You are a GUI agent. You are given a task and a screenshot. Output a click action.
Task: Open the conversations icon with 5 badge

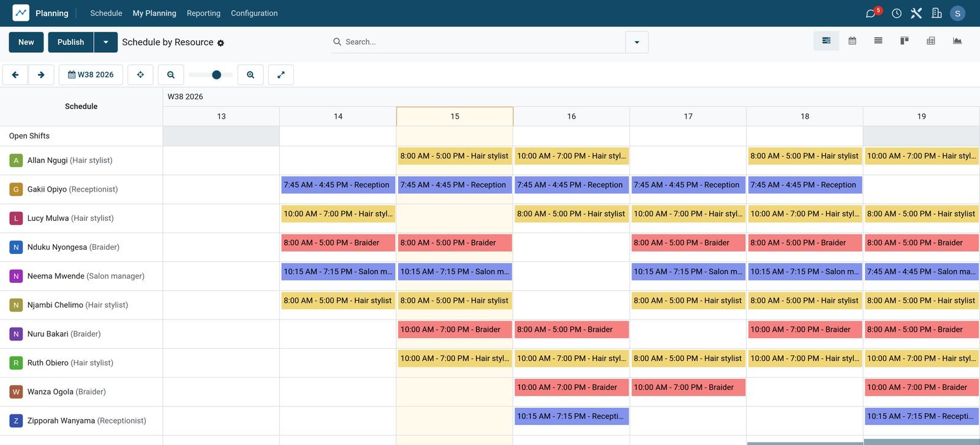(x=871, y=13)
